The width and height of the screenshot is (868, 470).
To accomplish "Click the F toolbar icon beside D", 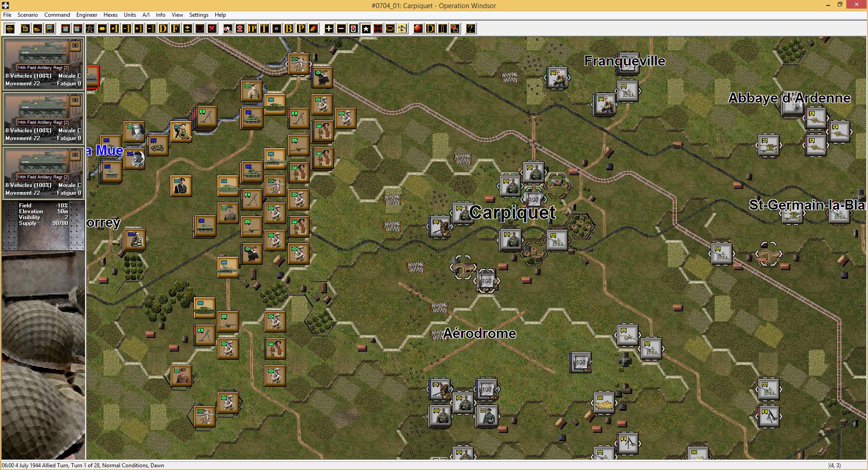I will pyautogui.click(x=175, y=29).
